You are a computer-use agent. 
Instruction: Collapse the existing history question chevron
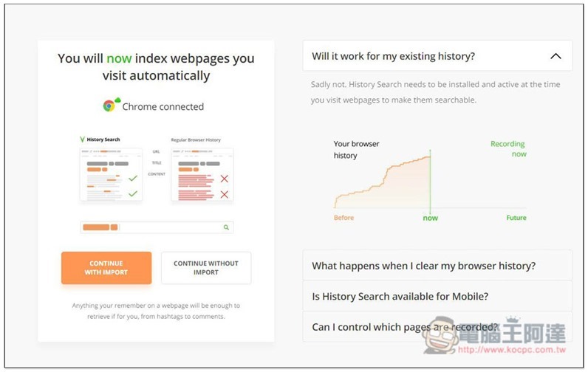(x=555, y=56)
